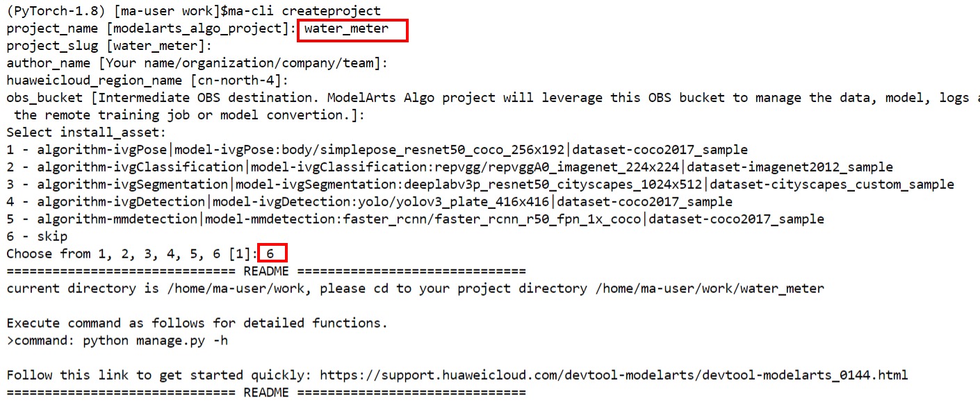The image size is (980, 402).
Task: Click the top README separator header
Action: [x=266, y=271]
